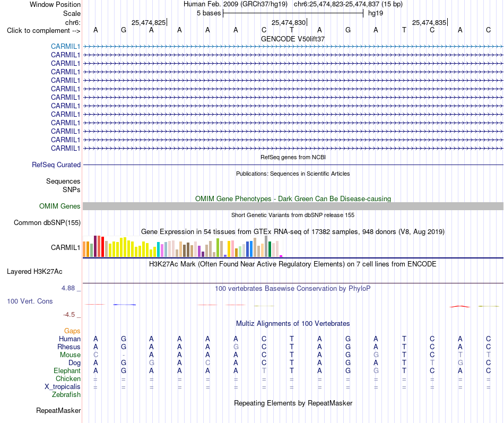Click the 25,474,835 ruler position marker
This screenshot has height=423, width=504.
[429, 22]
